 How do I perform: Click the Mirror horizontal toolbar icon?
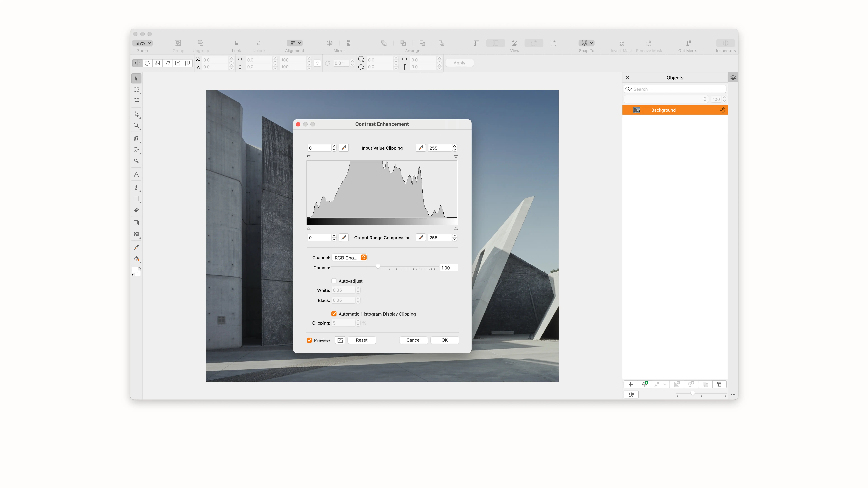coord(330,43)
